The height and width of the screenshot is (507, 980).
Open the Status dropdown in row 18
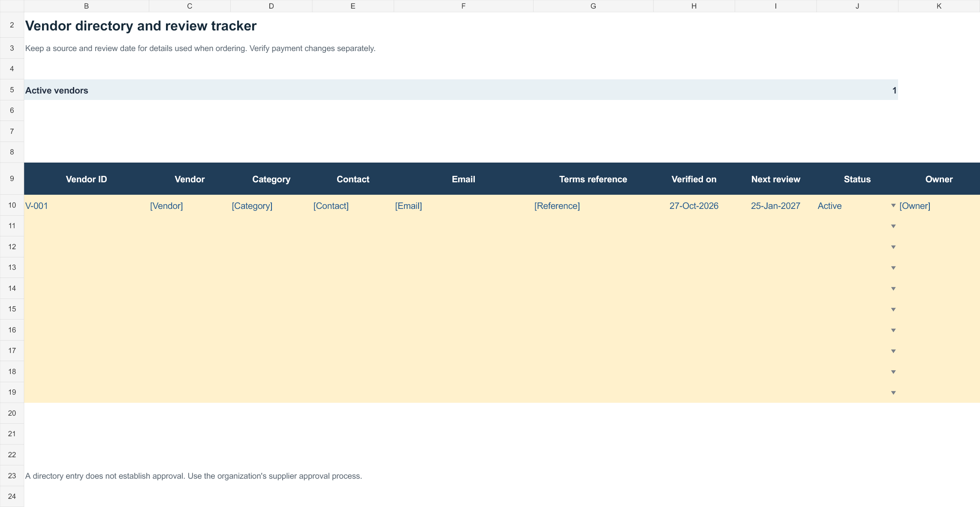click(x=893, y=372)
